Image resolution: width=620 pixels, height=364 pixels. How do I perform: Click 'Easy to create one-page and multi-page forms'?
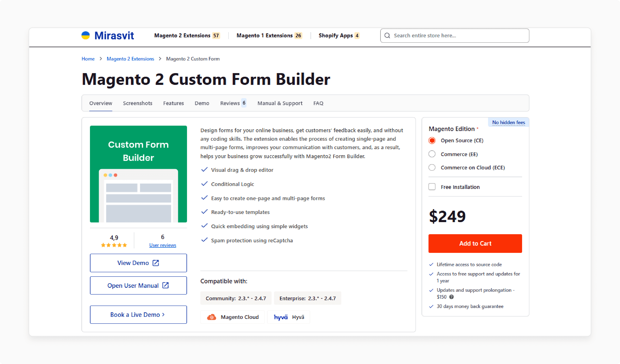click(268, 198)
